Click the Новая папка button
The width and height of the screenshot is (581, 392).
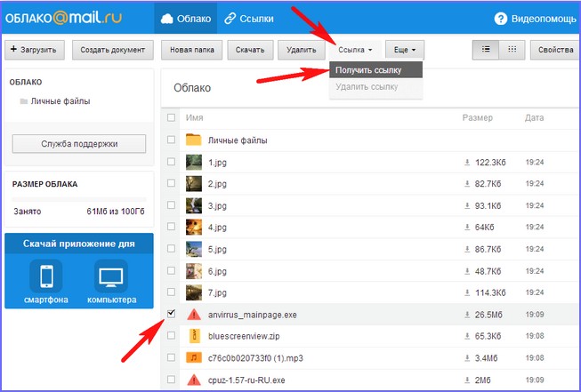coord(192,50)
